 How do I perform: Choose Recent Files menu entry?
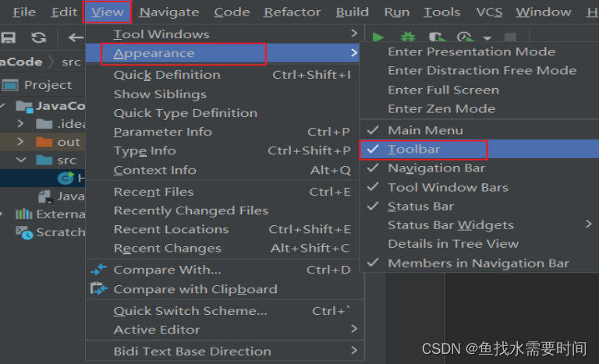point(223,192)
